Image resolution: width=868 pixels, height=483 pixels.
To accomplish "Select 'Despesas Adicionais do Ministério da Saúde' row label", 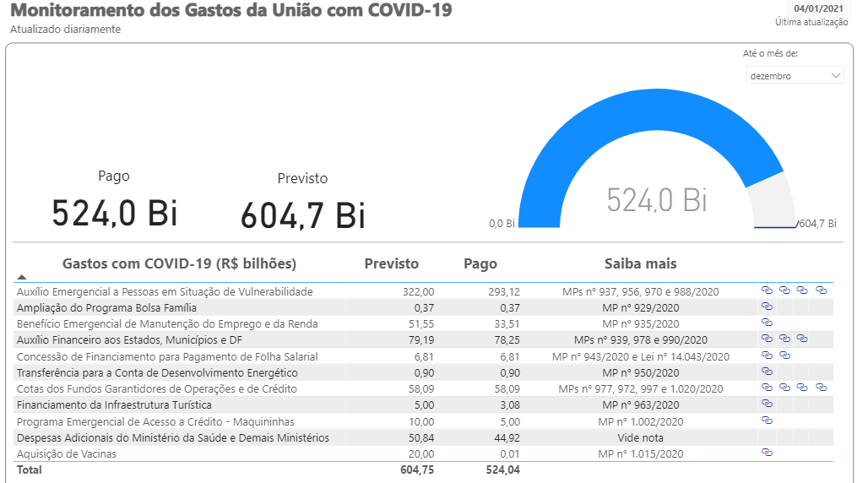I will pos(173,437).
